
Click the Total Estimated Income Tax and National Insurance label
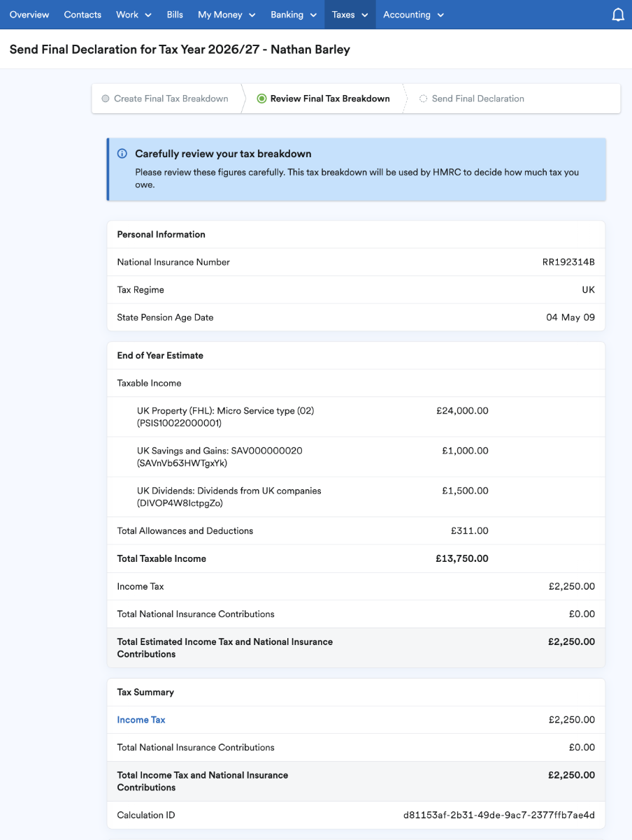coord(225,648)
